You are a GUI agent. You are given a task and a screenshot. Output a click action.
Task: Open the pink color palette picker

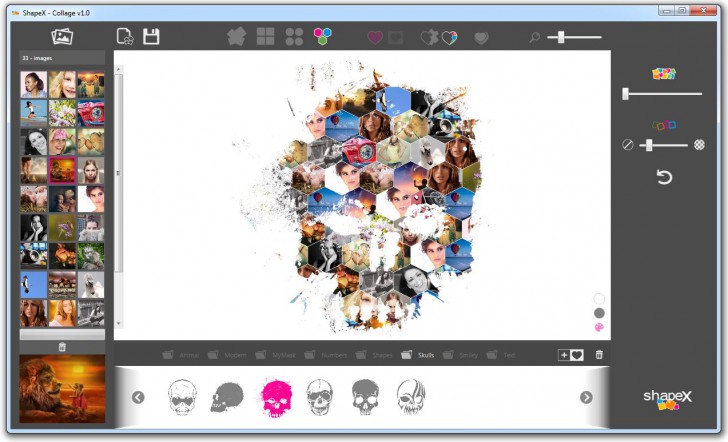pos(599,327)
